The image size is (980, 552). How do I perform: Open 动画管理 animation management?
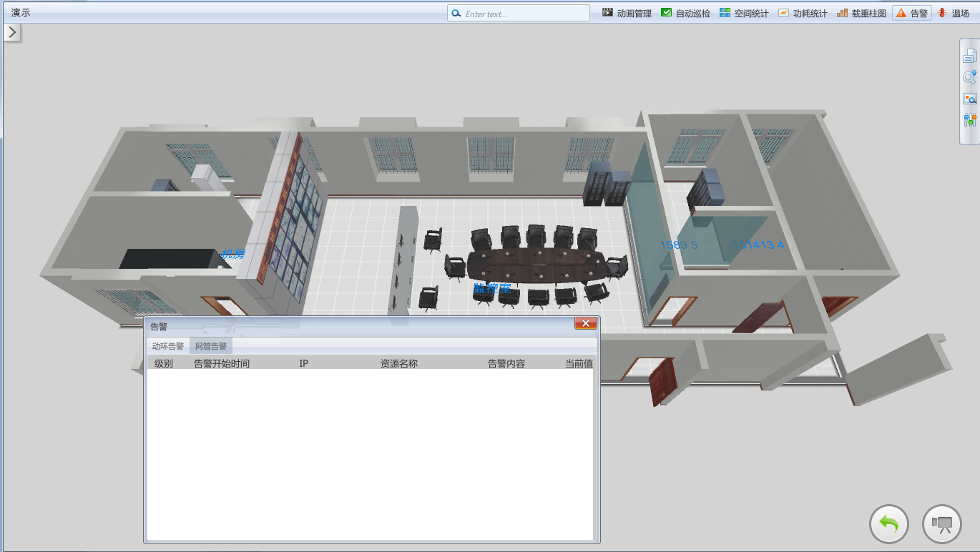point(627,13)
